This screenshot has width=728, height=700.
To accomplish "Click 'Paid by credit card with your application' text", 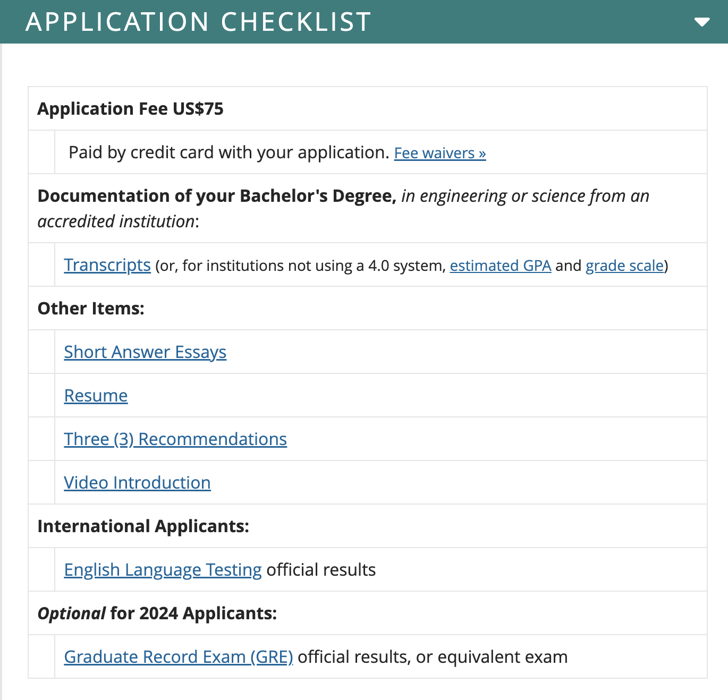I will [x=229, y=152].
